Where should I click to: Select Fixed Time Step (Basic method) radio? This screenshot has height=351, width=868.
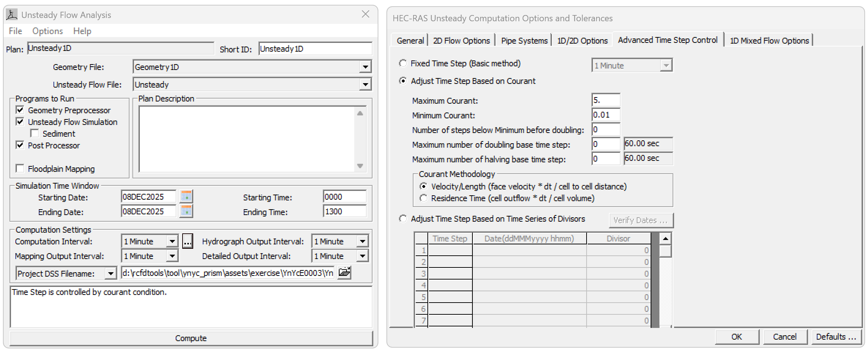[x=403, y=63]
